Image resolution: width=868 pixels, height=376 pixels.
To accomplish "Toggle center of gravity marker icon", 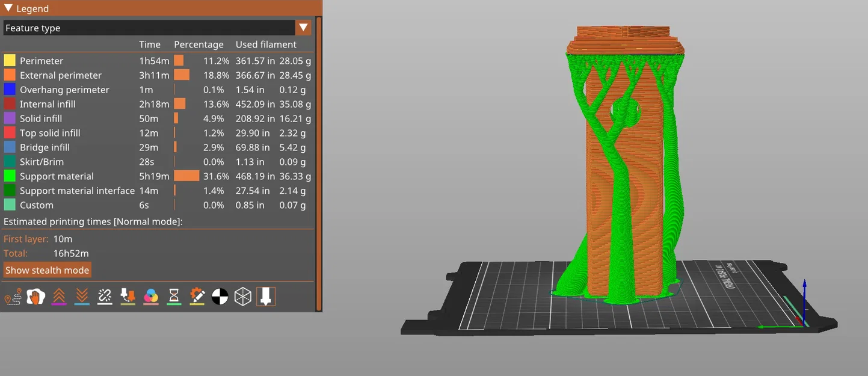I will [220, 297].
